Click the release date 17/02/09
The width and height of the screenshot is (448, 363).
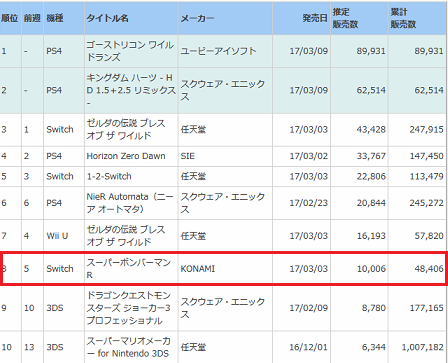coord(309,308)
